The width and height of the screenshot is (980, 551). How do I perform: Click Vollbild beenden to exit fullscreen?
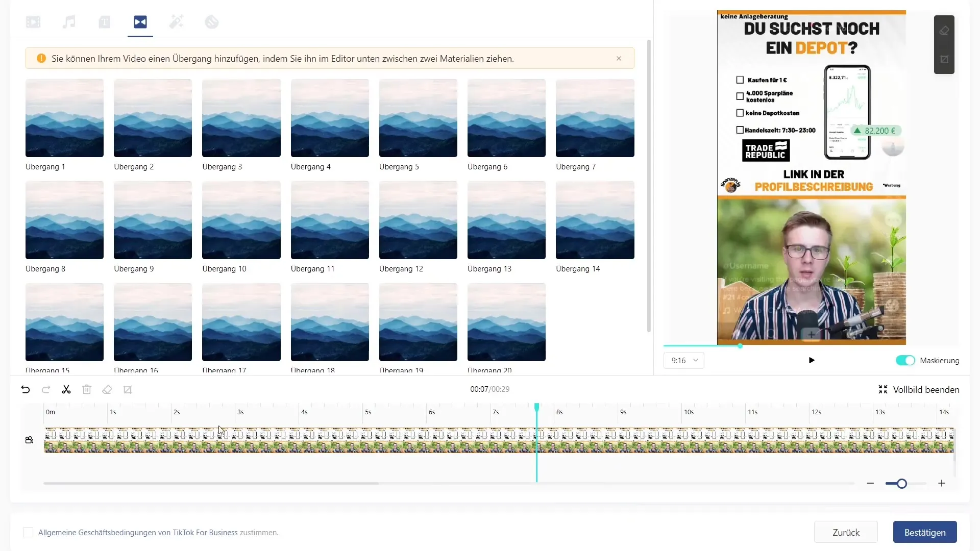[x=919, y=390]
